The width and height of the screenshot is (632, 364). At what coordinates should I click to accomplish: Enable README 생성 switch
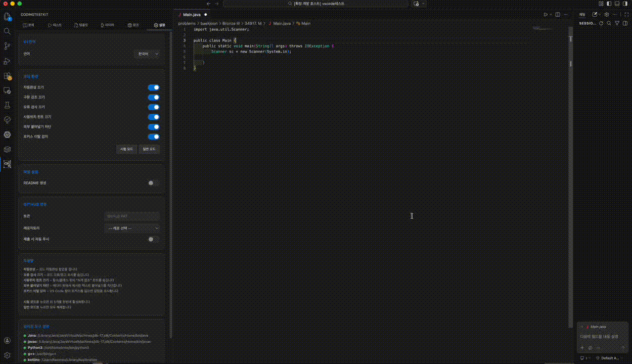tap(154, 183)
